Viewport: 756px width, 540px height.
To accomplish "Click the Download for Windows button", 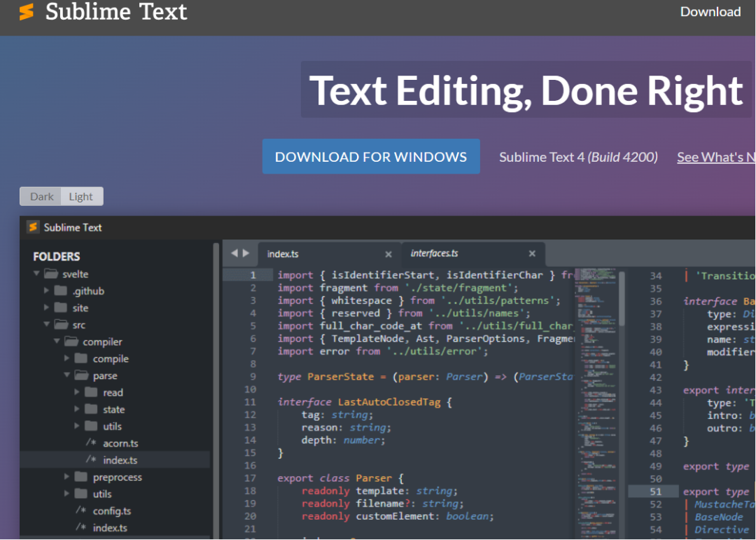I will point(371,156).
